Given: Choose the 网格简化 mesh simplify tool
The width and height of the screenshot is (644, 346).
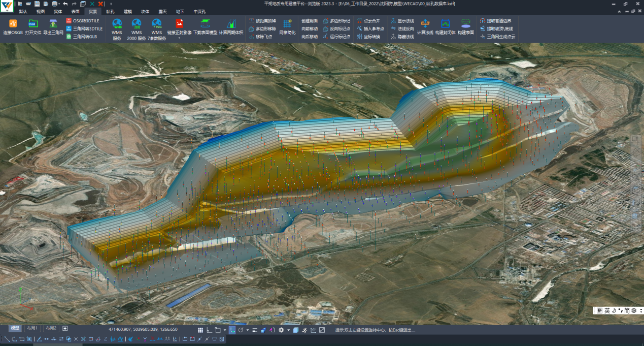Looking at the screenshot, I should click(287, 24).
